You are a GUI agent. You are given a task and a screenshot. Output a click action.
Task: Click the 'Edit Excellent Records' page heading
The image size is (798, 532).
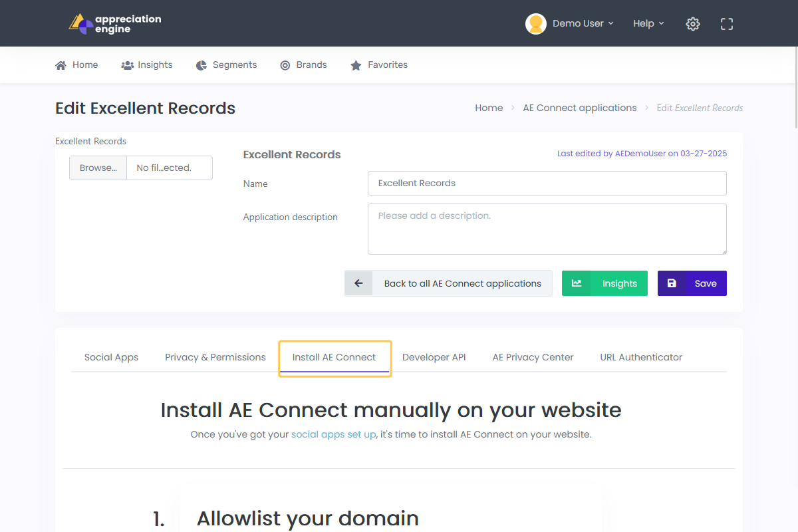146,108
